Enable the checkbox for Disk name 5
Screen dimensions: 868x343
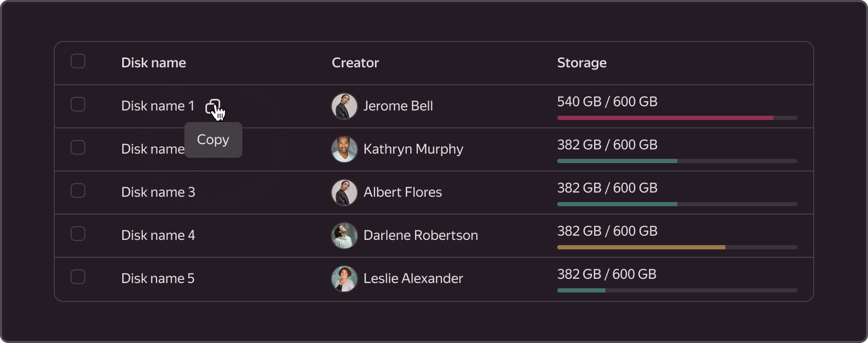78,277
